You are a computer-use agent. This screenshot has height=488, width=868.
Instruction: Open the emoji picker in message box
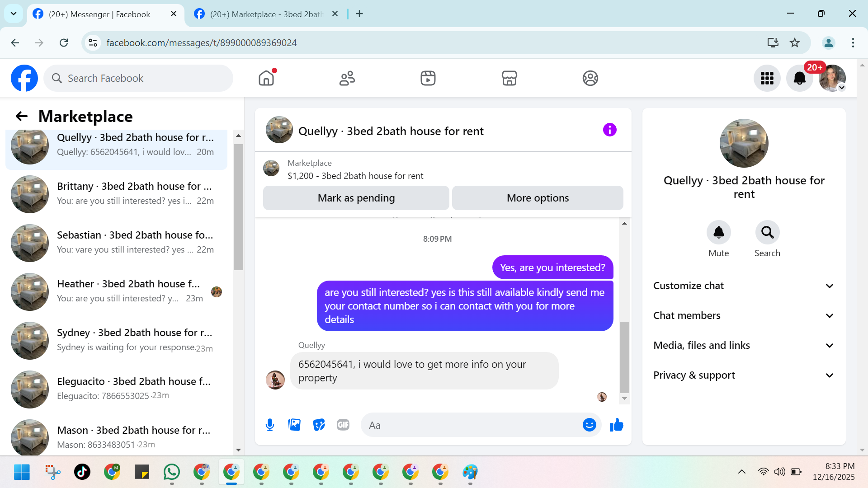[x=590, y=425]
